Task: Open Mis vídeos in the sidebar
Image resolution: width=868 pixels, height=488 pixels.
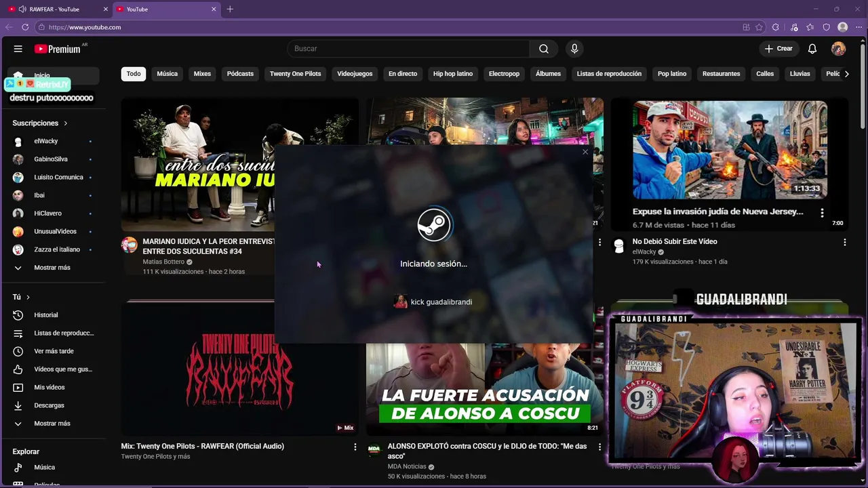Action: click(55, 387)
